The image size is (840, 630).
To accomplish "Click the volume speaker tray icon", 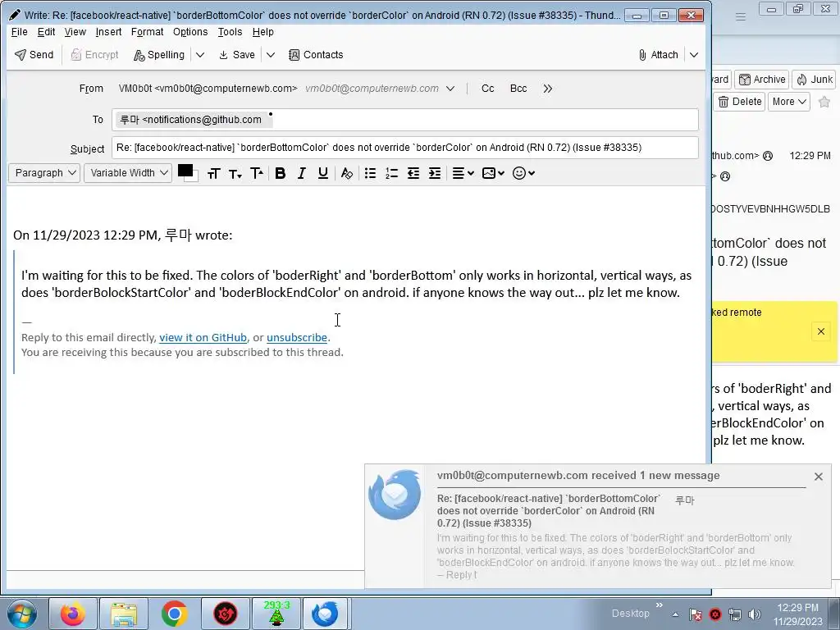I will click(x=755, y=614).
